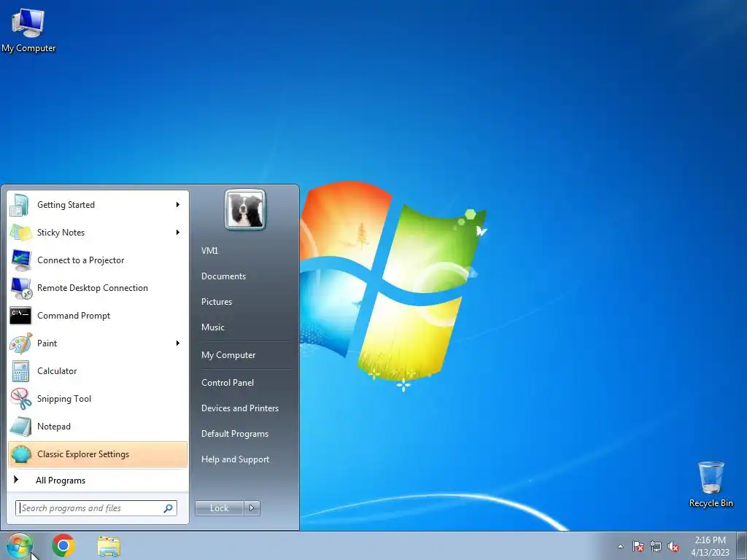747x560 pixels.
Task: Expand Paint recent files arrow
Action: (178, 343)
